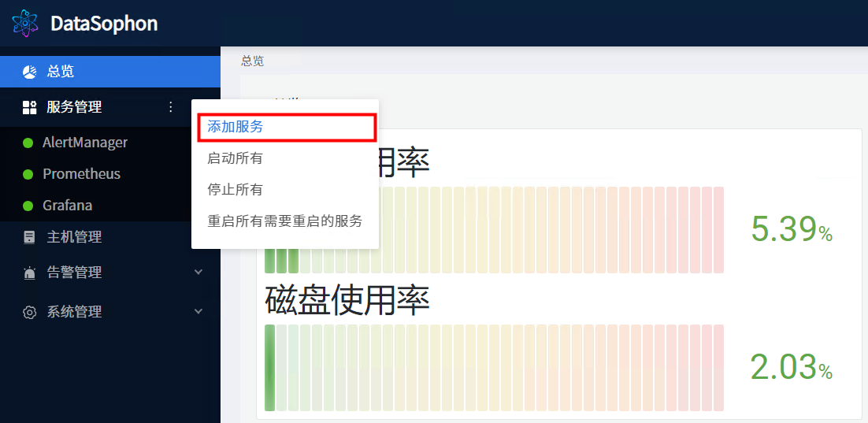This screenshot has width=868, height=423.
Task: Expand the chevron next to 系统管理
Action: (x=198, y=312)
